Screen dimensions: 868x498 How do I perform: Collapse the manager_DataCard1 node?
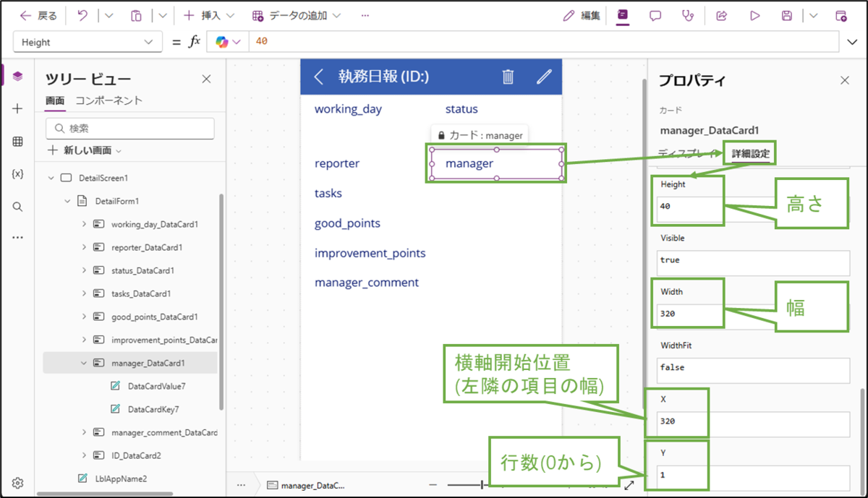[x=84, y=363]
